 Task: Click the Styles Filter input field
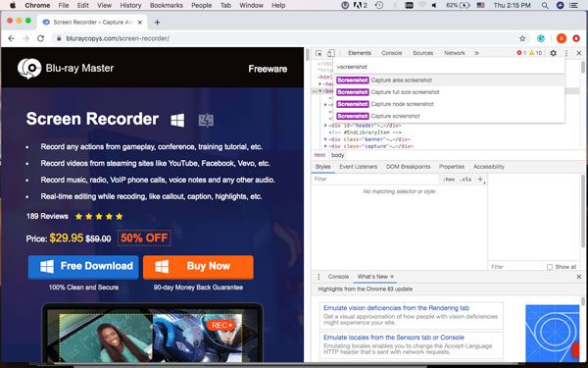coord(375,180)
